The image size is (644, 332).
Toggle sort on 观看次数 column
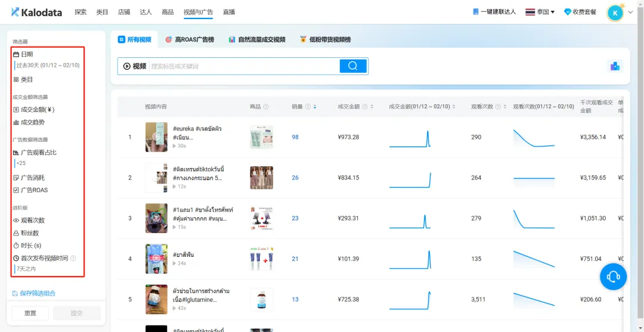[x=504, y=107]
